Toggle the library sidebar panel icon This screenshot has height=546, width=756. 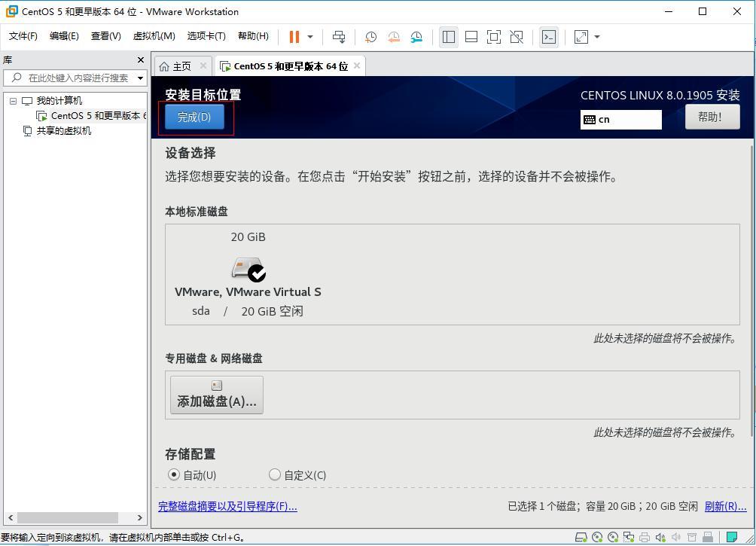point(449,36)
